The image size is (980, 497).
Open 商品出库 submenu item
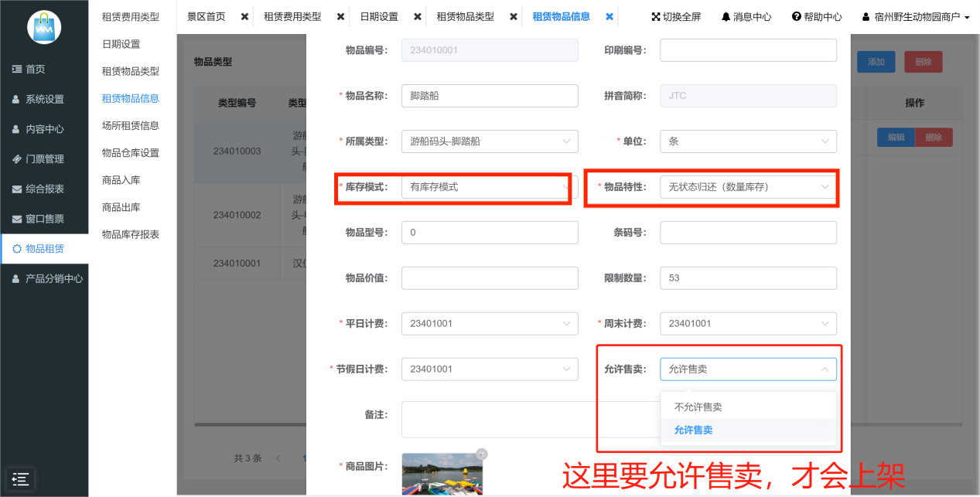121,207
